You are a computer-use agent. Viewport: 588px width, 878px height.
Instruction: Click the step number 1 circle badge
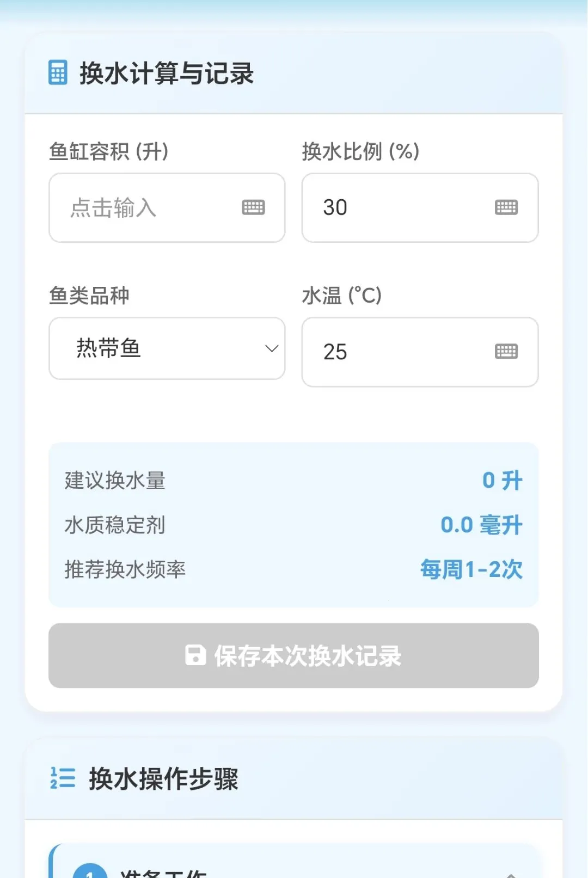tap(90, 871)
